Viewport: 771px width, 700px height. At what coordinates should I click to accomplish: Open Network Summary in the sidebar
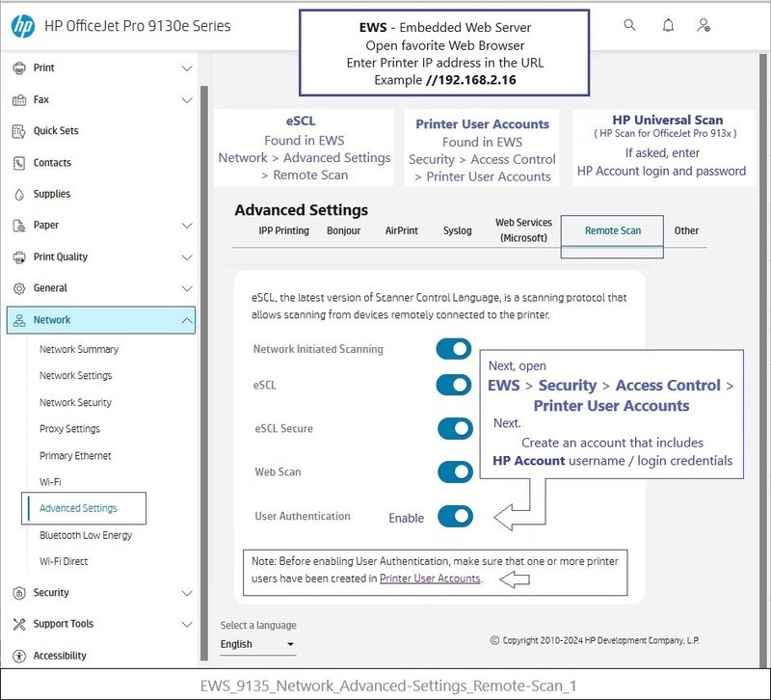(79, 350)
